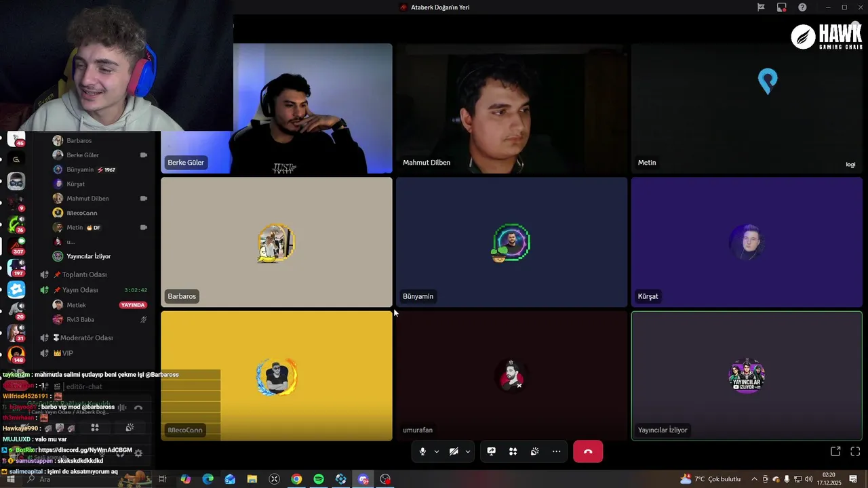Open server with 76 notification badge
The image size is (868, 488).
pos(16,224)
